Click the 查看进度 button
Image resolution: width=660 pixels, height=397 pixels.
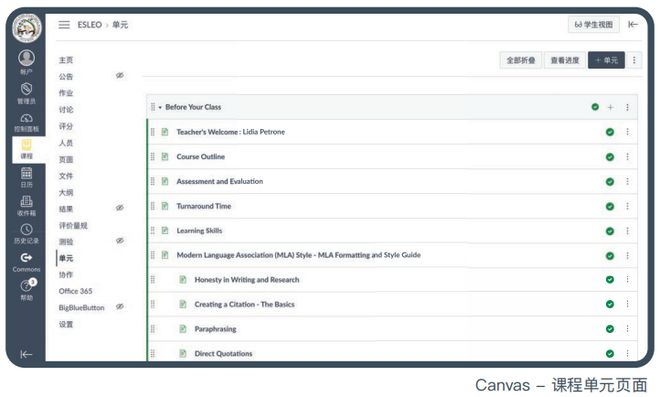point(565,60)
